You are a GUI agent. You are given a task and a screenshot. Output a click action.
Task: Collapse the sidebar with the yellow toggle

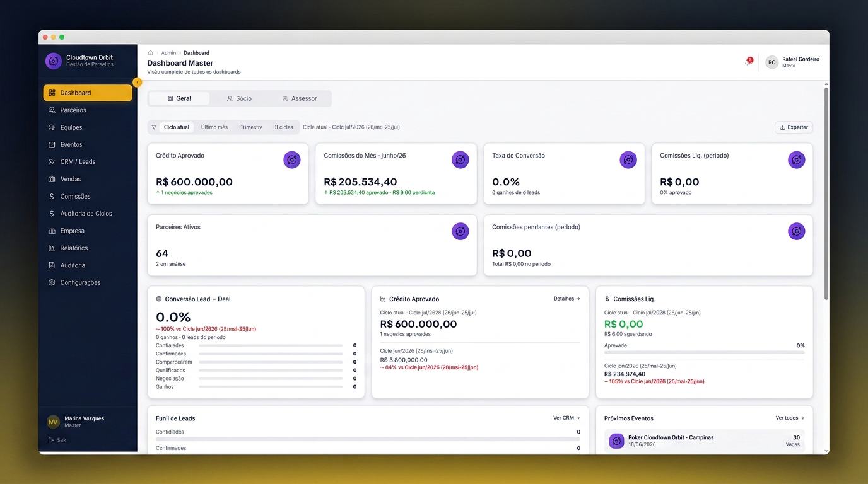coord(137,83)
